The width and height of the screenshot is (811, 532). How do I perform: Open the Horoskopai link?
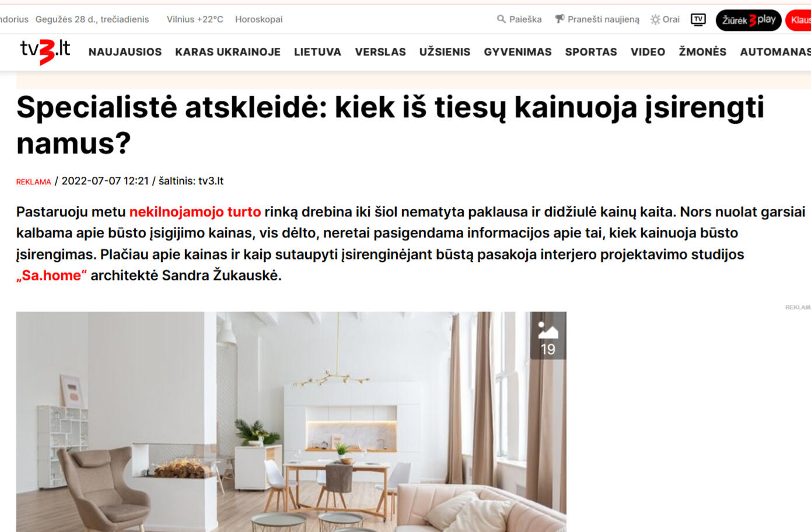click(258, 19)
